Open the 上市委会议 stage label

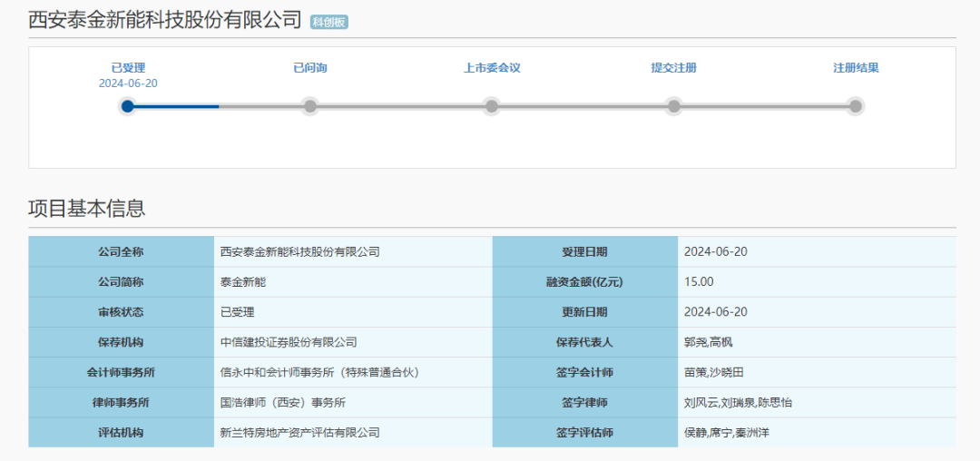[x=492, y=68]
